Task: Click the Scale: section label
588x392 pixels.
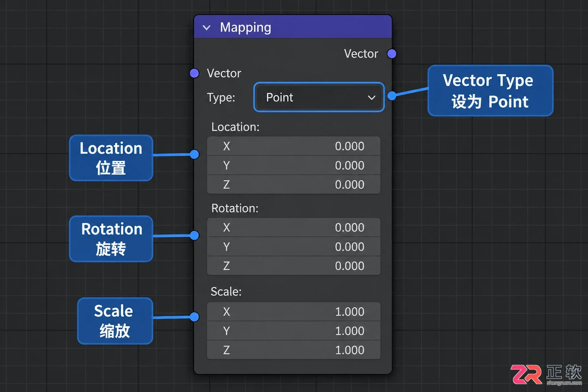Action: [x=226, y=292]
